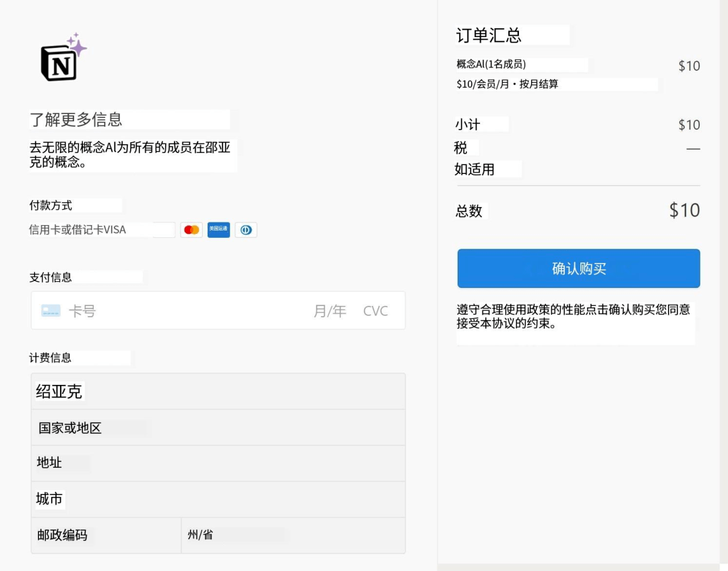Click the 概念AI(1名成员) line item
728x571 pixels.
click(x=491, y=64)
